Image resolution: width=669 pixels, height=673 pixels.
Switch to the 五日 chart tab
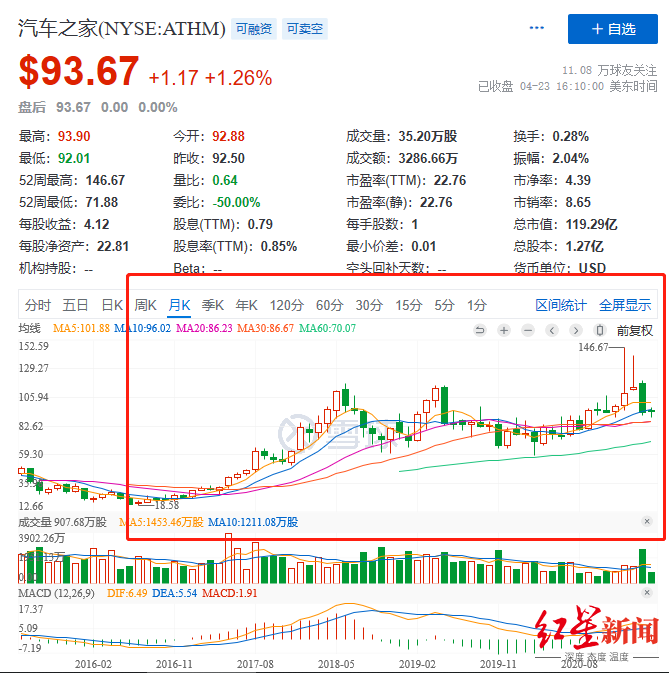point(75,305)
